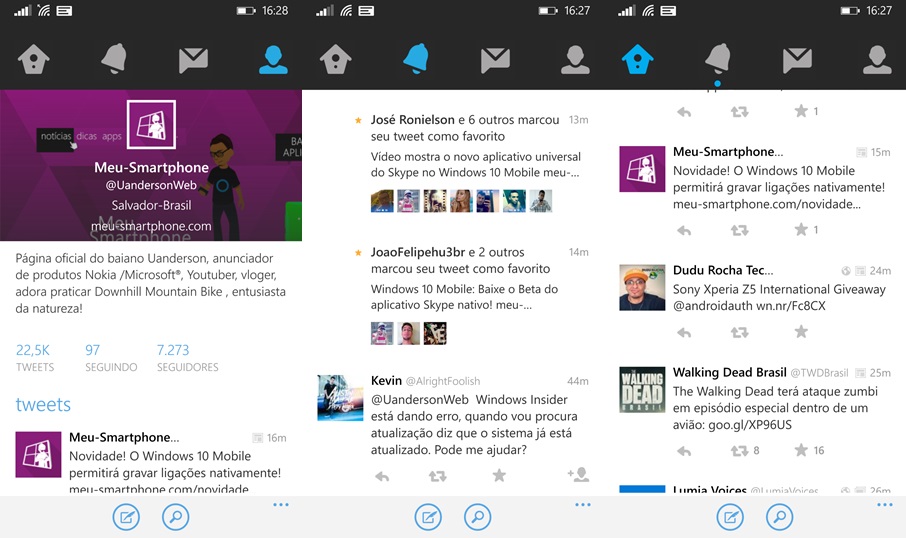Viewport: 906px width, 538px height.
Task: Open JoaoFelipehu3br favorite notification
Action: tap(471, 296)
